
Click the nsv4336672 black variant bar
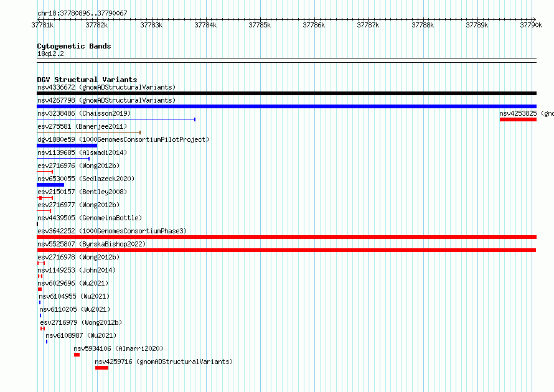286,93
